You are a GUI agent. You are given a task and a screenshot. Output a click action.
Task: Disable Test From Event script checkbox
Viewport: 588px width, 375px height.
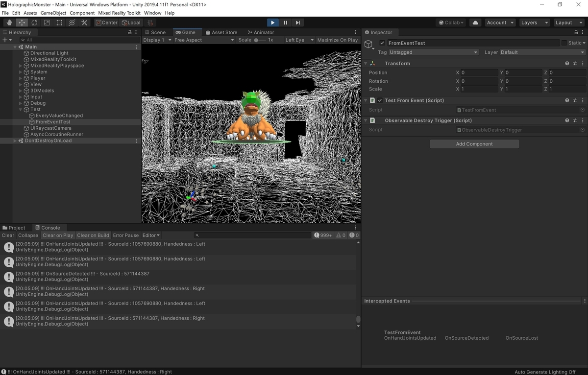(x=380, y=100)
